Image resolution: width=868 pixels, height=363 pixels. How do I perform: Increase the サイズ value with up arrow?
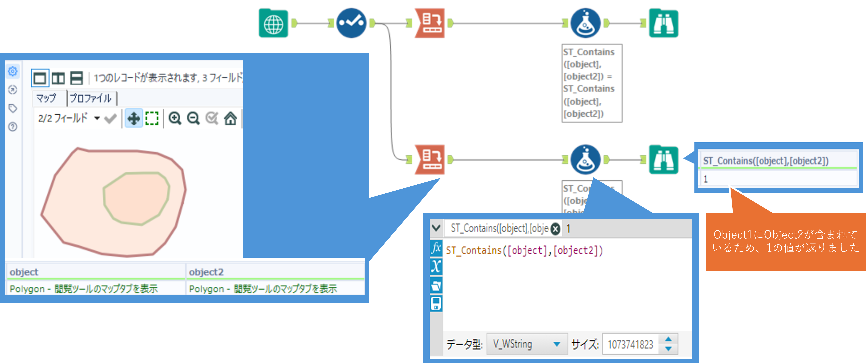tap(668, 339)
